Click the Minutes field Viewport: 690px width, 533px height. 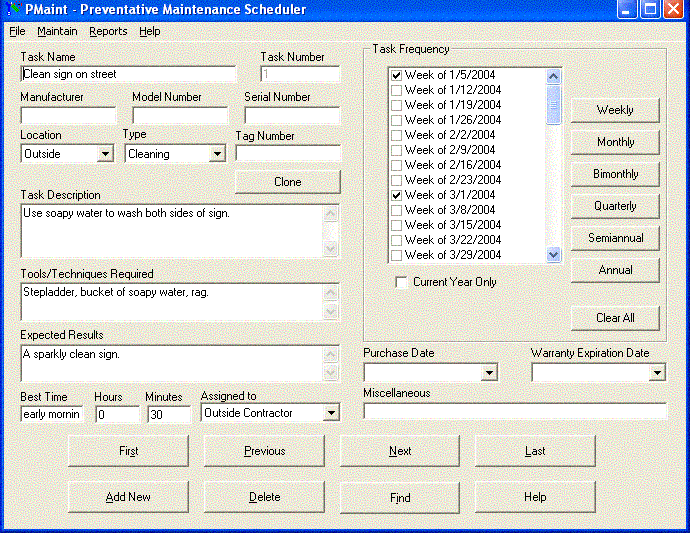point(169,414)
